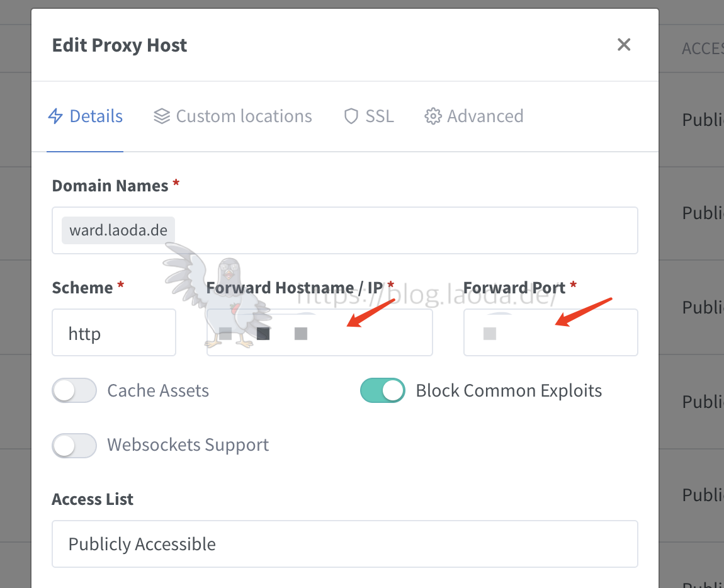Click the Forward Port input field
The height and width of the screenshot is (588, 724).
coord(551,332)
